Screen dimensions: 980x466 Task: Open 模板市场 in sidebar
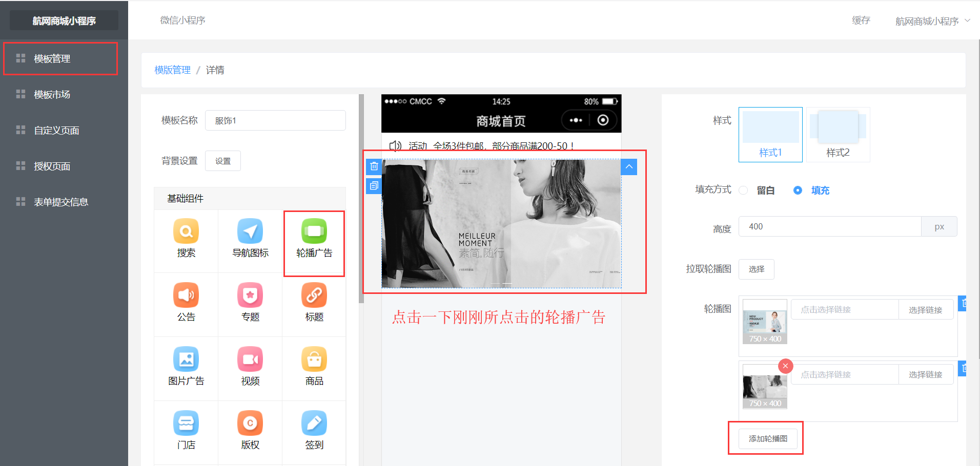click(64, 95)
